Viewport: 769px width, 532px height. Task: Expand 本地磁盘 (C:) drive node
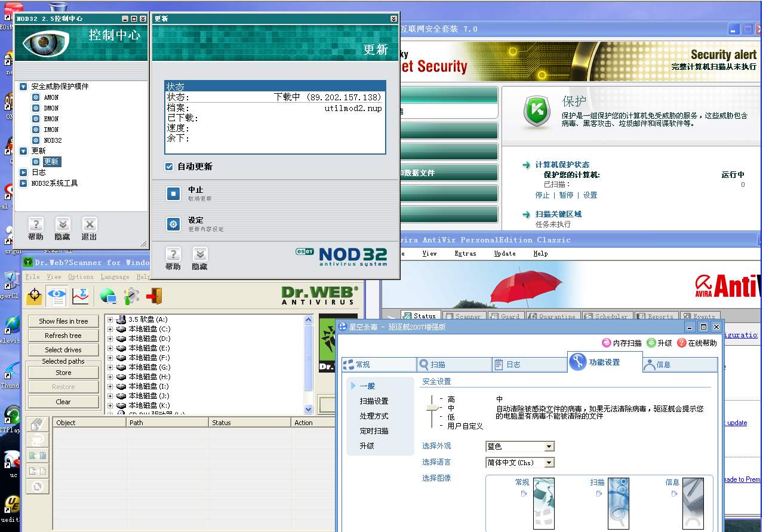[x=110, y=329]
